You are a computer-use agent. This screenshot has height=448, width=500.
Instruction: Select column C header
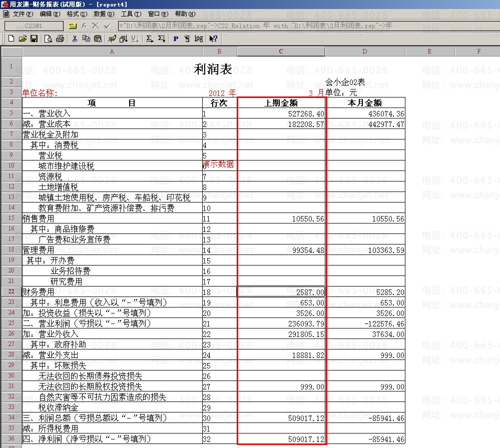281,51
